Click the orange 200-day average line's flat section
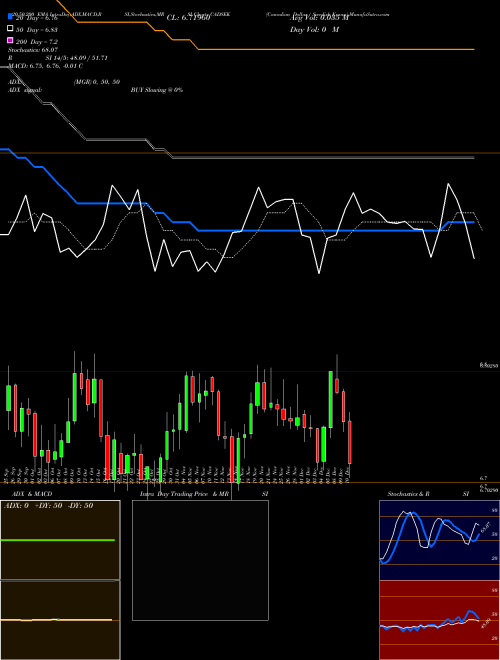Screen dimensions: 500x660 (x=337, y=50)
